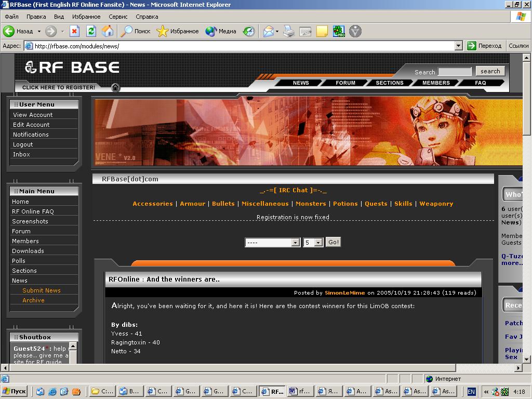Open Избранное favorites star in toolbar

[x=178, y=31]
